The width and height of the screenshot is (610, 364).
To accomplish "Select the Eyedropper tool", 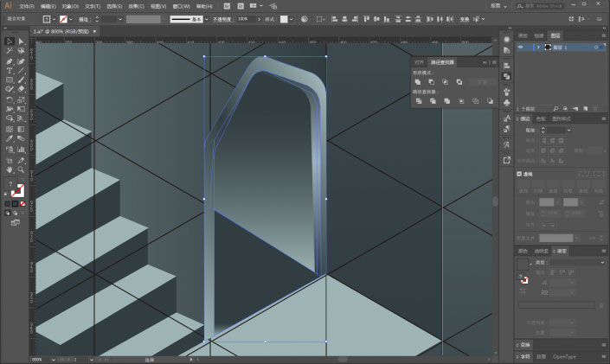I will click(x=10, y=139).
